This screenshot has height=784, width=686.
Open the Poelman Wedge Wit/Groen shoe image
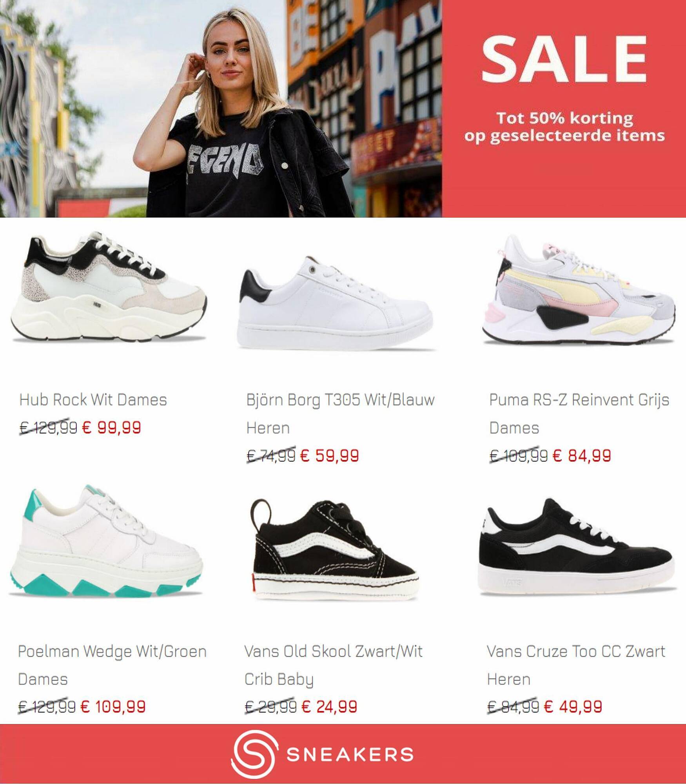click(106, 541)
